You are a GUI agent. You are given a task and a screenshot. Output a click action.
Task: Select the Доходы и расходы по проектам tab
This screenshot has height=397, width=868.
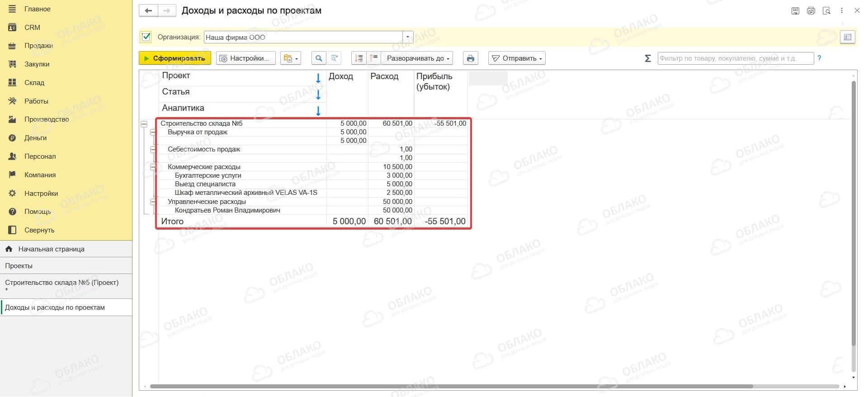(66, 307)
